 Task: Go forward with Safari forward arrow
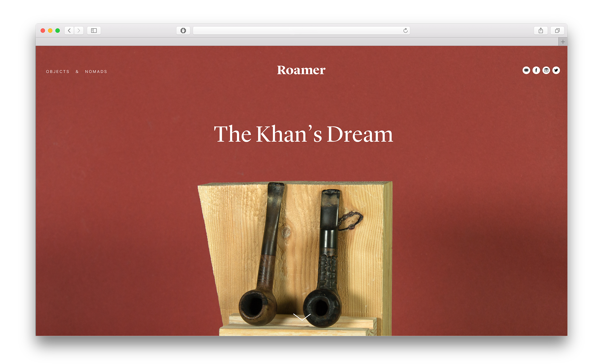[79, 31]
